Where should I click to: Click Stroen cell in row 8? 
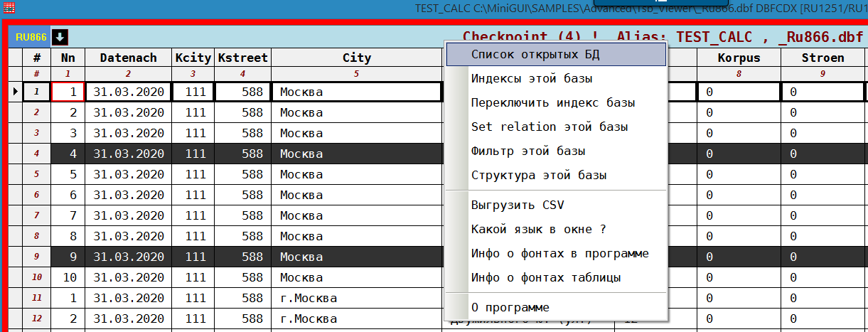823,235
